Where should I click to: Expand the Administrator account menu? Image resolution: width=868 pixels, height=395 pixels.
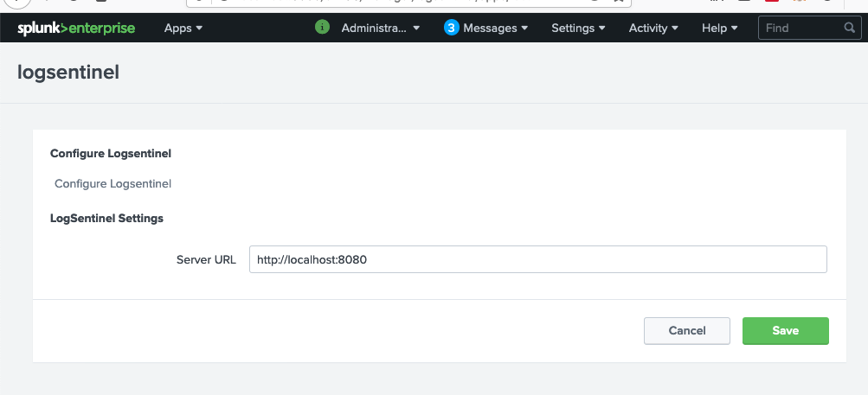pyautogui.click(x=380, y=29)
